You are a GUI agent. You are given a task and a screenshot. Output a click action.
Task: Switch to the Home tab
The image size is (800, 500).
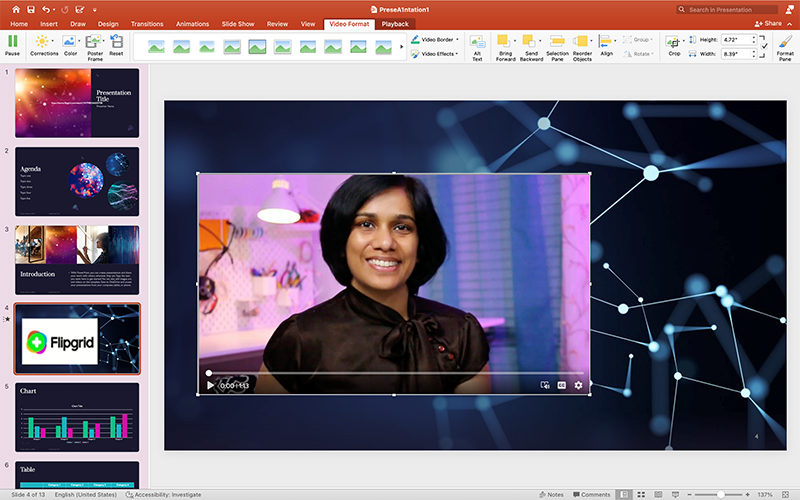click(19, 24)
